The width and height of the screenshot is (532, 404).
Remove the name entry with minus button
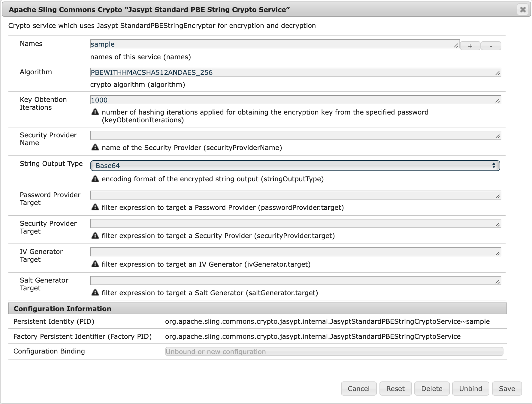[491, 46]
